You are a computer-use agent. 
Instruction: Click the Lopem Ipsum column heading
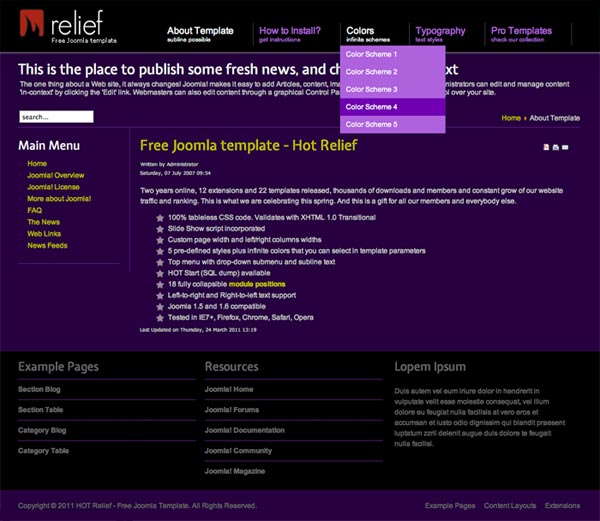430,367
